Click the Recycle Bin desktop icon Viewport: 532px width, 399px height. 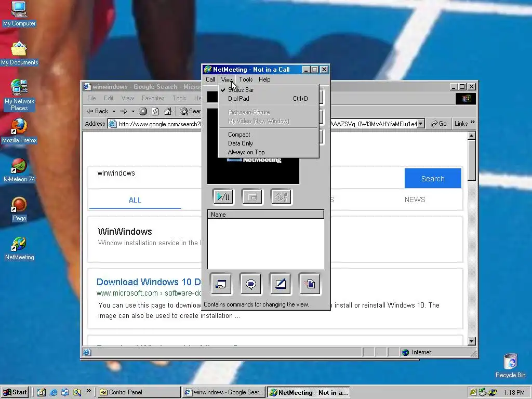[x=510, y=366]
